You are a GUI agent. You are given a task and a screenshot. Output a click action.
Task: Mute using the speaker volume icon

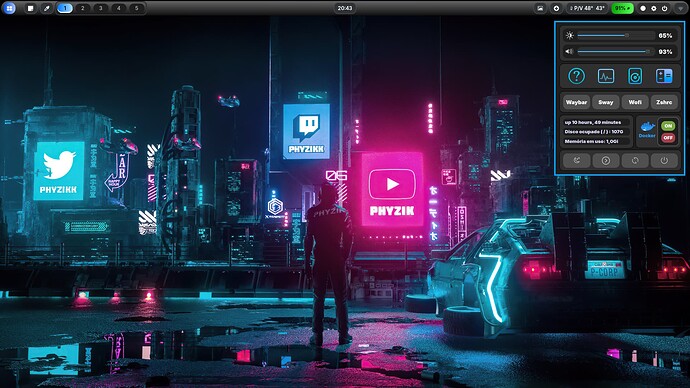click(x=569, y=51)
